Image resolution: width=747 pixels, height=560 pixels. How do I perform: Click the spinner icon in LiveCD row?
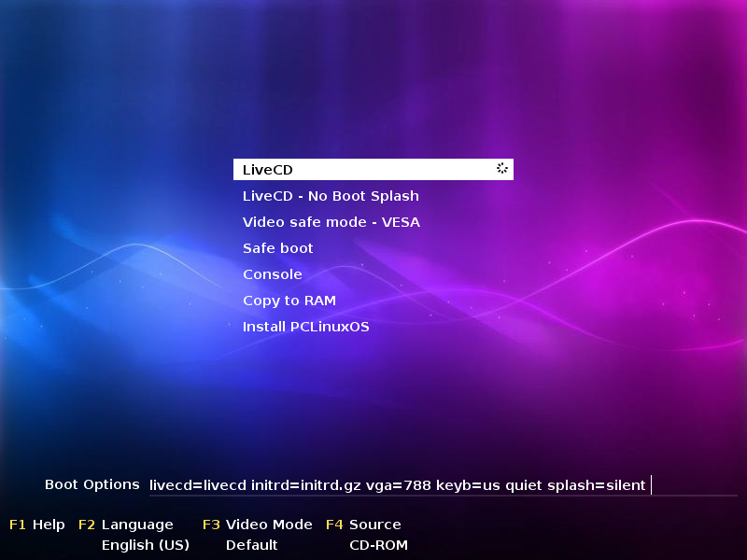pyautogui.click(x=502, y=168)
